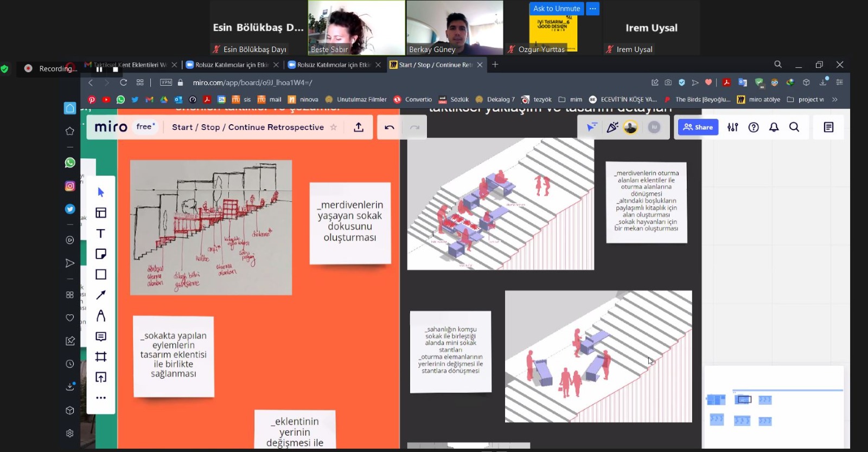Open Instagram in browser sidebar

[x=70, y=186]
